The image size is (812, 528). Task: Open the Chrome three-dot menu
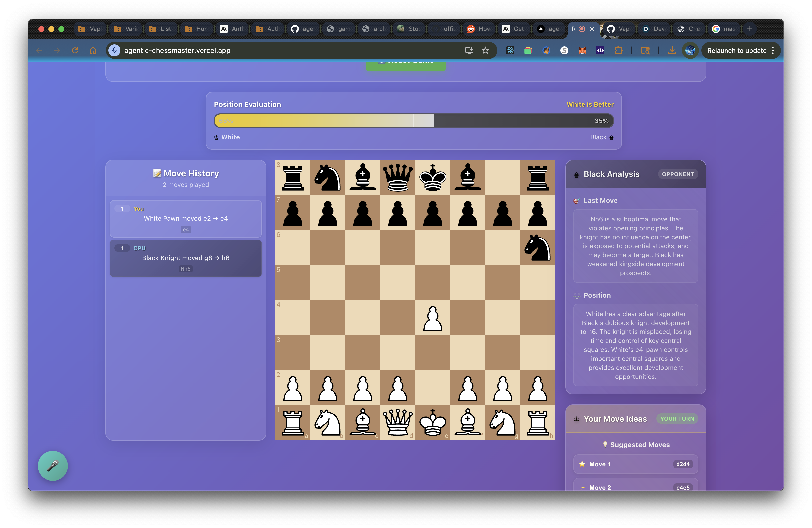(773, 51)
